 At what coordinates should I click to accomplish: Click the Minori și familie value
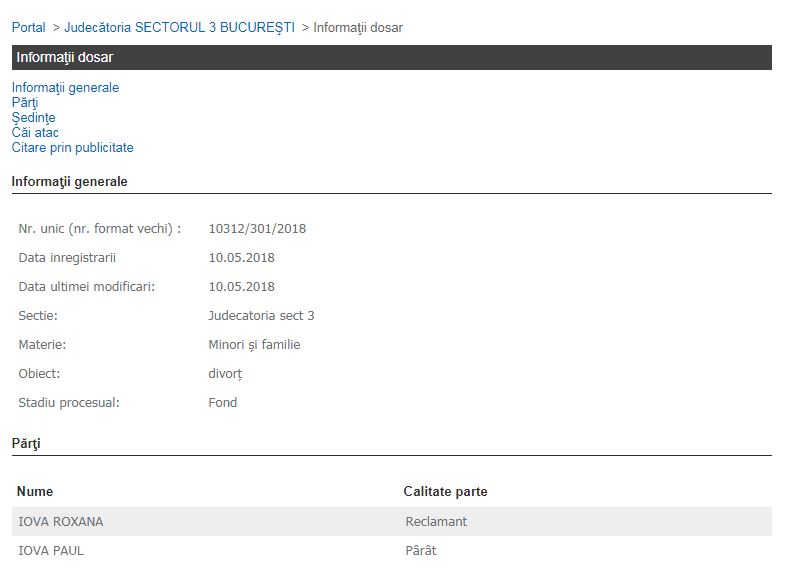pyautogui.click(x=254, y=345)
